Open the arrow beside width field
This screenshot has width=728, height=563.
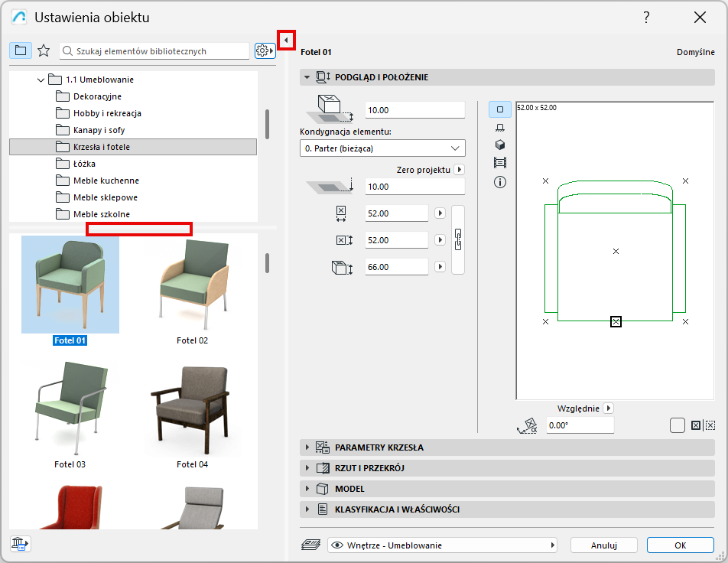tap(440, 213)
